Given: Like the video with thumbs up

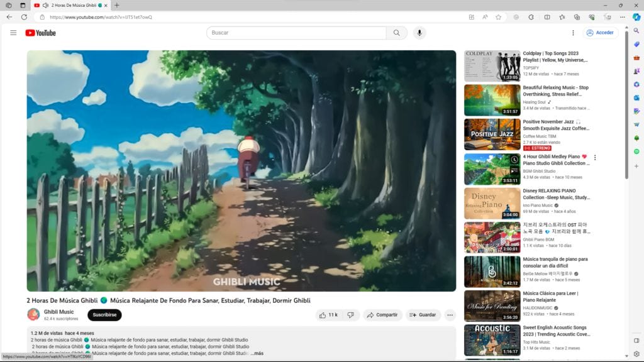Looking at the screenshot, I should coord(328,315).
